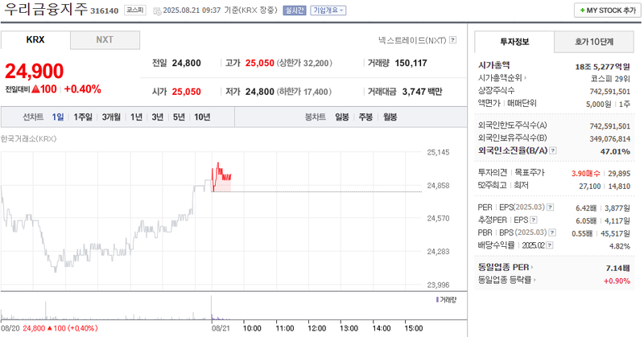Click the 거래대금 value 3,747 백만
644x337 pixels.
click(422, 92)
